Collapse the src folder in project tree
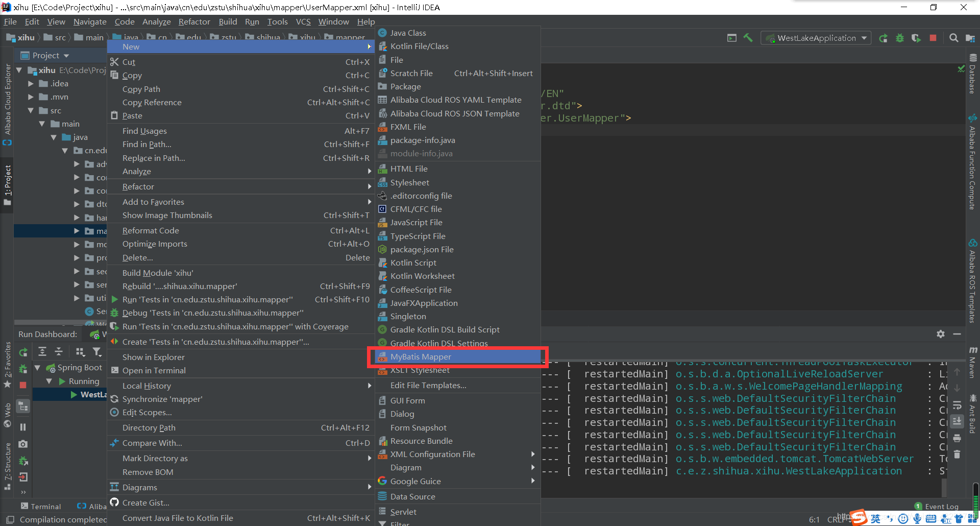Image resolution: width=980 pixels, height=526 pixels. 31,110
